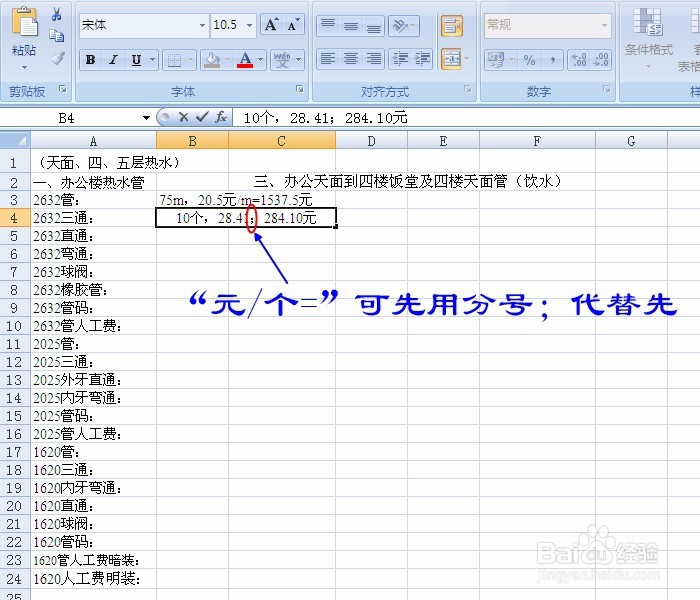
Task: Toggle Bold formatting
Action: point(91,59)
